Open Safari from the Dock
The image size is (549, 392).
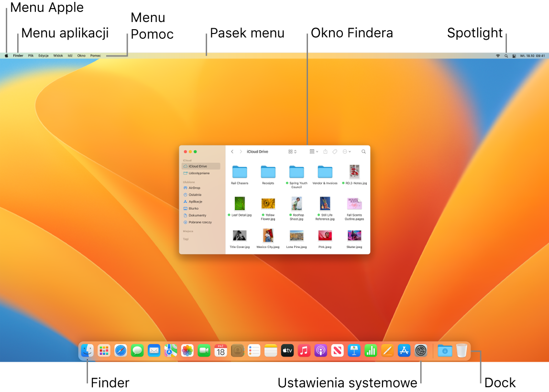pos(121,350)
